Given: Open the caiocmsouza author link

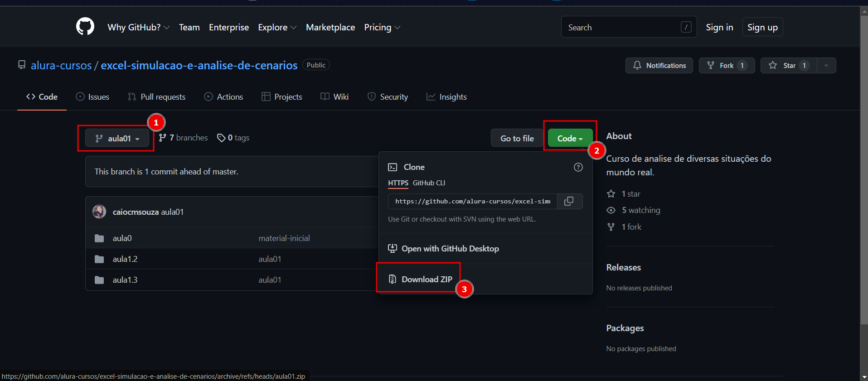Looking at the screenshot, I should click(136, 212).
